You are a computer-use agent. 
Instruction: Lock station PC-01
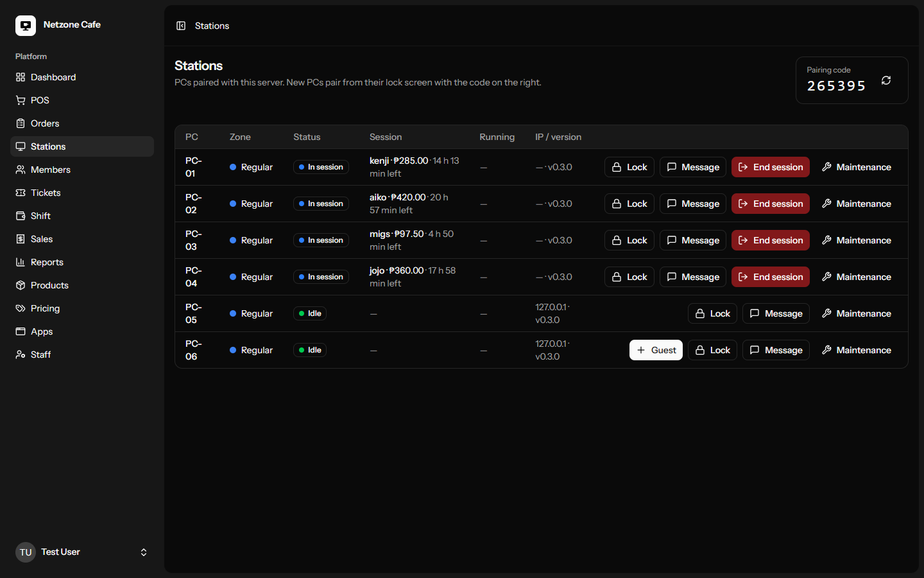[629, 167]
